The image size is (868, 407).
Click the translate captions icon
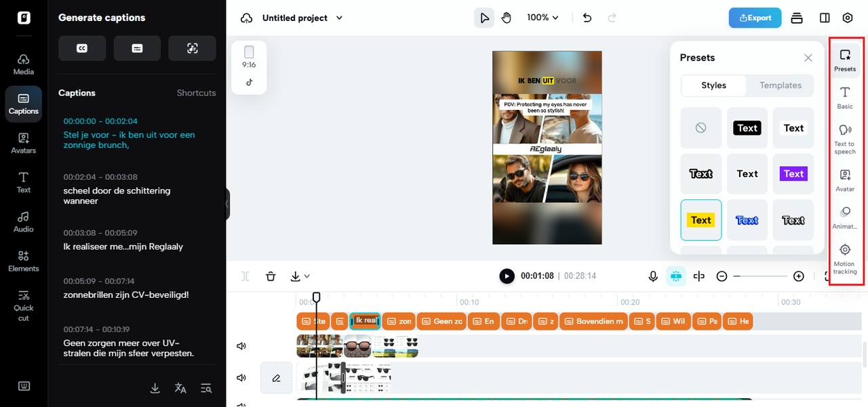[x=180, y=388]
